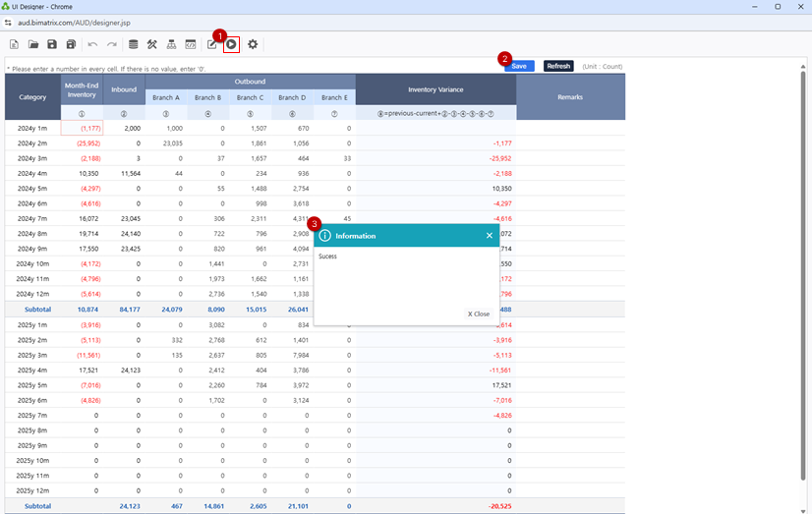The image size is (812, 514).
Task: Click the pencil edit design icon
Action: point(212,44)
